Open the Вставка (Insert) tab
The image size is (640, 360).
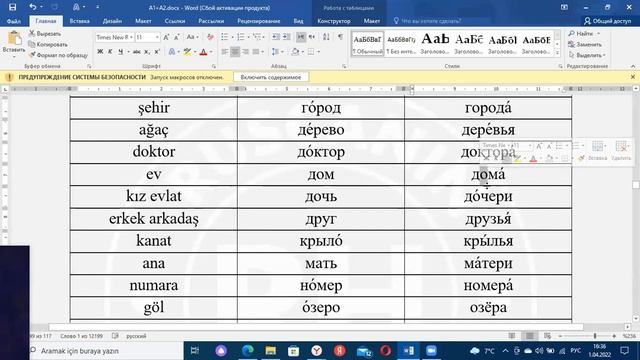coord(79,21)
